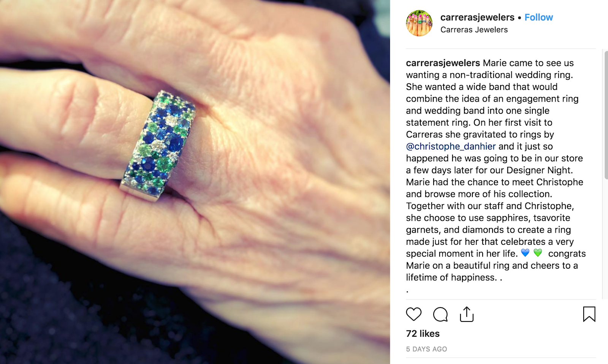Open the carrerasjewelers username in the post header

coord(477,17)
